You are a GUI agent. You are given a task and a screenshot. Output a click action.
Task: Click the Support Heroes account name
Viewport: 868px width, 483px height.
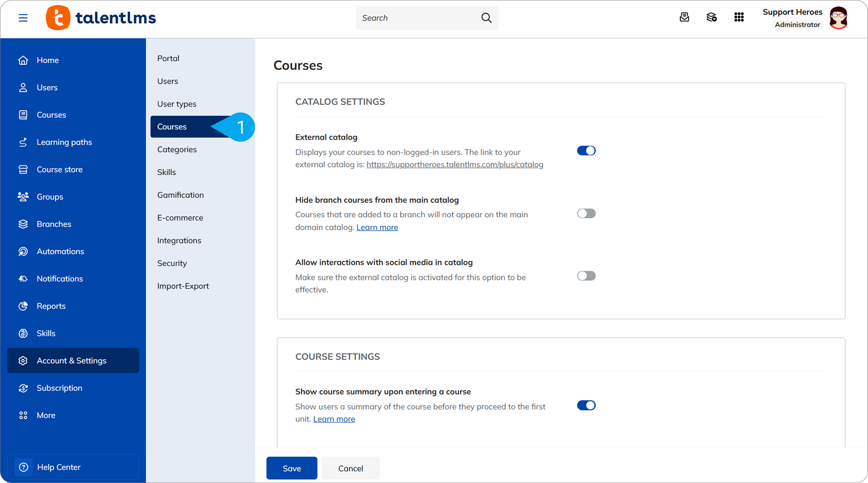pyautogui.click(x=792, y=12)
